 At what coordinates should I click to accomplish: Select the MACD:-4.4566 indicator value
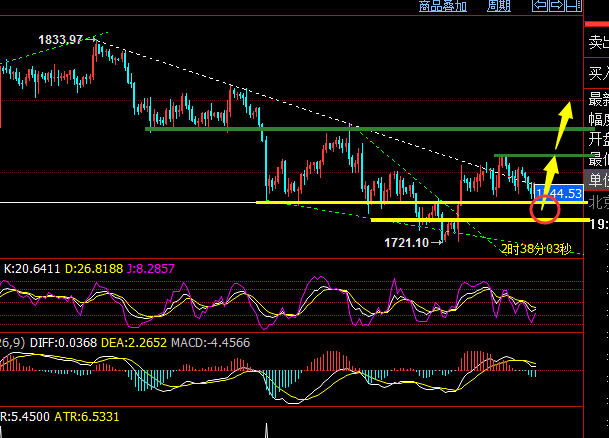211,342
